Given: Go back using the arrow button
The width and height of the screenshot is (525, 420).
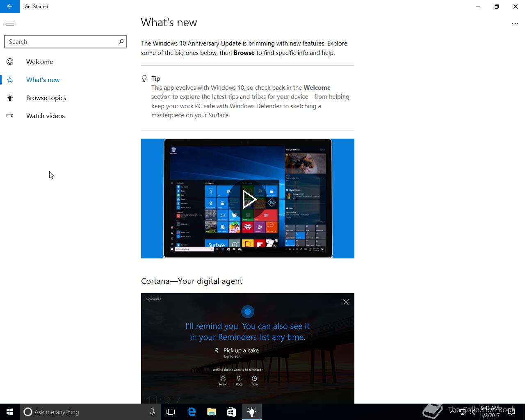Looking at the screenshot, I should click(10, 7).
